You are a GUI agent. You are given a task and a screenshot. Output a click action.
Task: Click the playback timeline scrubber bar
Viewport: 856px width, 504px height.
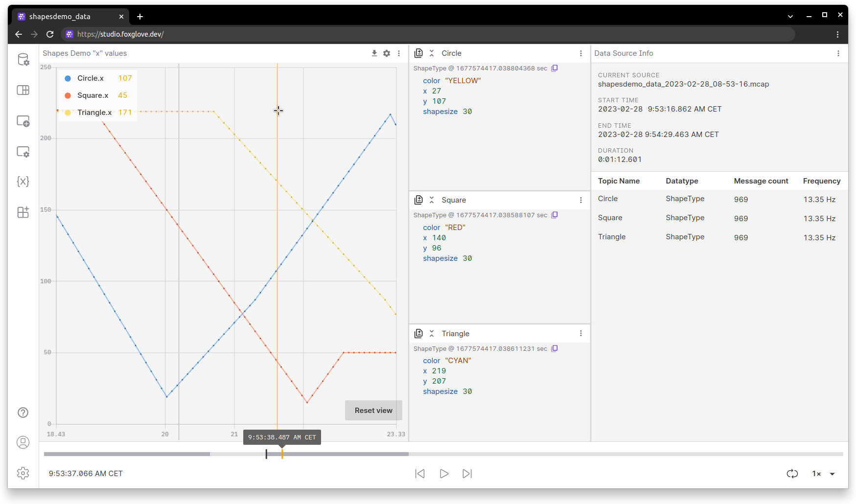pyautogui.click(x=443, y=454)
